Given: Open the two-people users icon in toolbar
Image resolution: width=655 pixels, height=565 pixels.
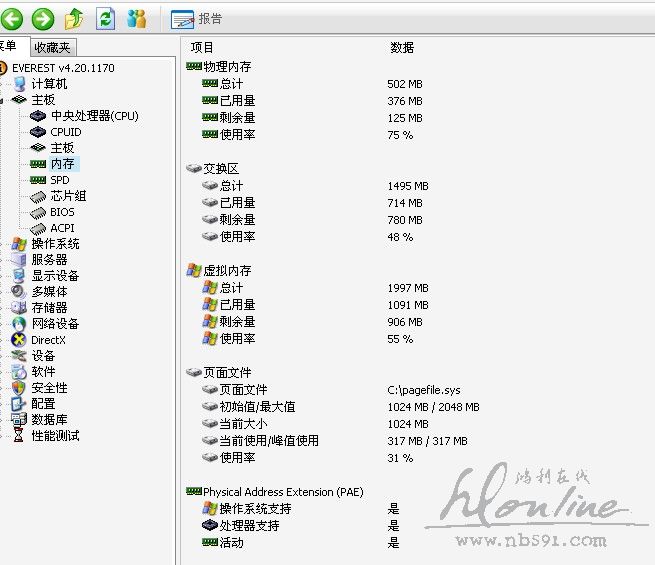Looking at the screenshot, I should (137, 18).
